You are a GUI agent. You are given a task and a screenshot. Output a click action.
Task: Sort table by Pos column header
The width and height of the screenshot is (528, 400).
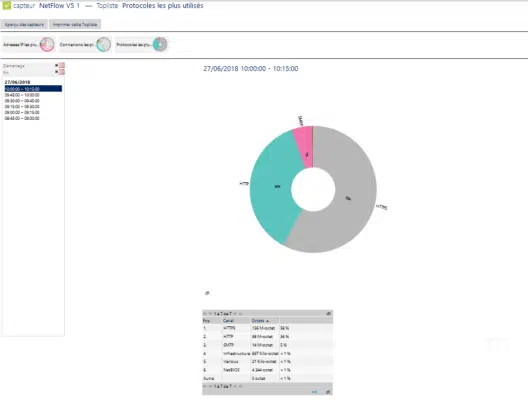click(206, 321)
